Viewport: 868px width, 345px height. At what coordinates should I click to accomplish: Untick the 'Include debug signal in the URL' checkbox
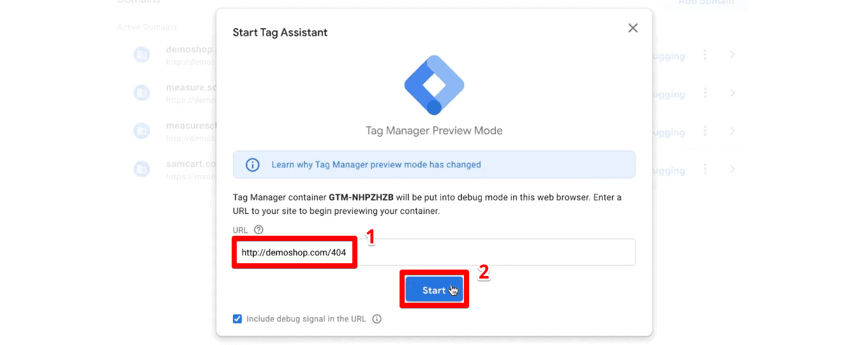click(237, 319)
